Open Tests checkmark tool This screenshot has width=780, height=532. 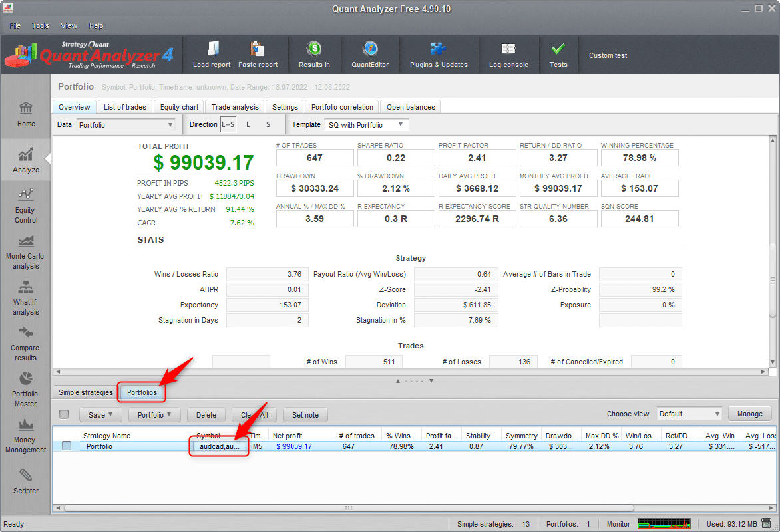pyautogui.click(x=558, y=55)
